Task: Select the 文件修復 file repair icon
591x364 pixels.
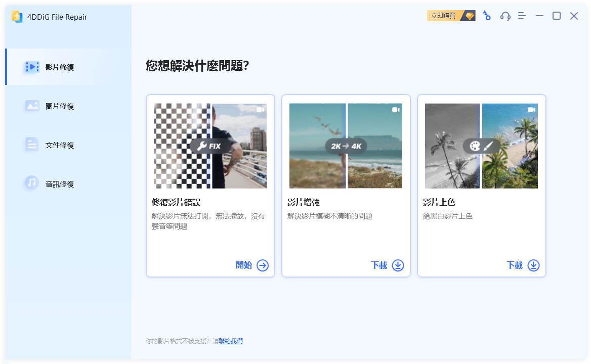Action: coord(31,145)
